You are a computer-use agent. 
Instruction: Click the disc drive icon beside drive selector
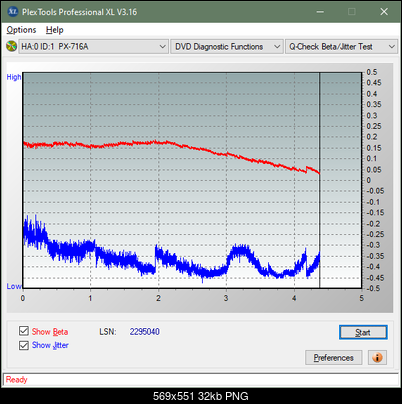[12, 46]
